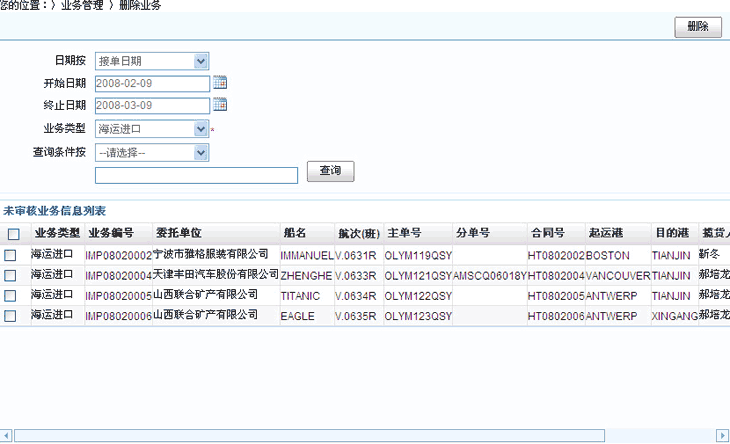Check the row for IMP08020002

(10, 256)
